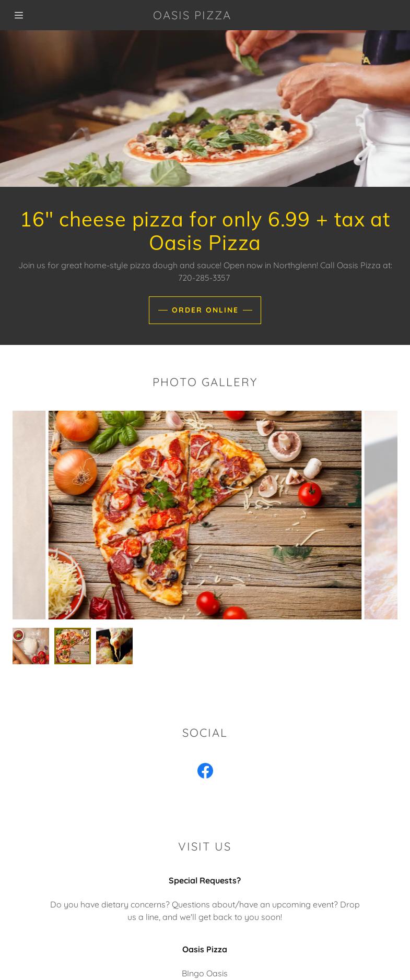Click the PHOTO GALLERY section heading

[x=205, y=382]
